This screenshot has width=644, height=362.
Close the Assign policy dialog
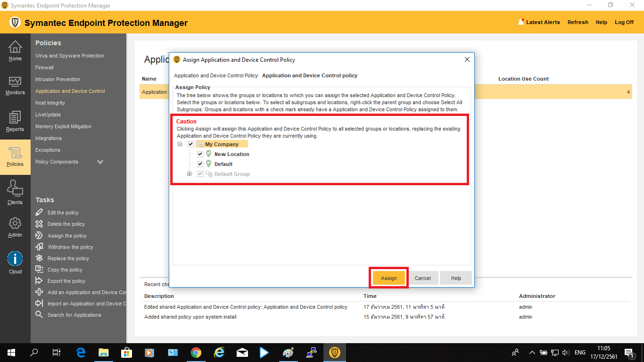pos(467,60)
